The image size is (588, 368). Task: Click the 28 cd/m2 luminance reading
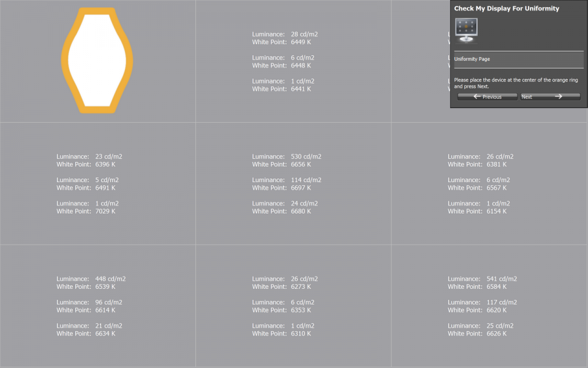click(304, 34)
